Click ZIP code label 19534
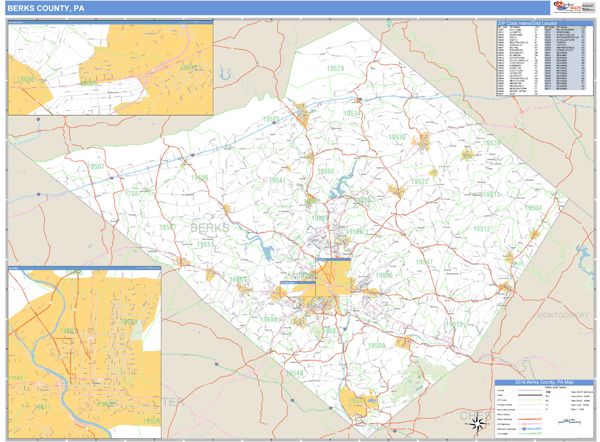Viewport: 600px width, 442px height. tap(352, 113)
